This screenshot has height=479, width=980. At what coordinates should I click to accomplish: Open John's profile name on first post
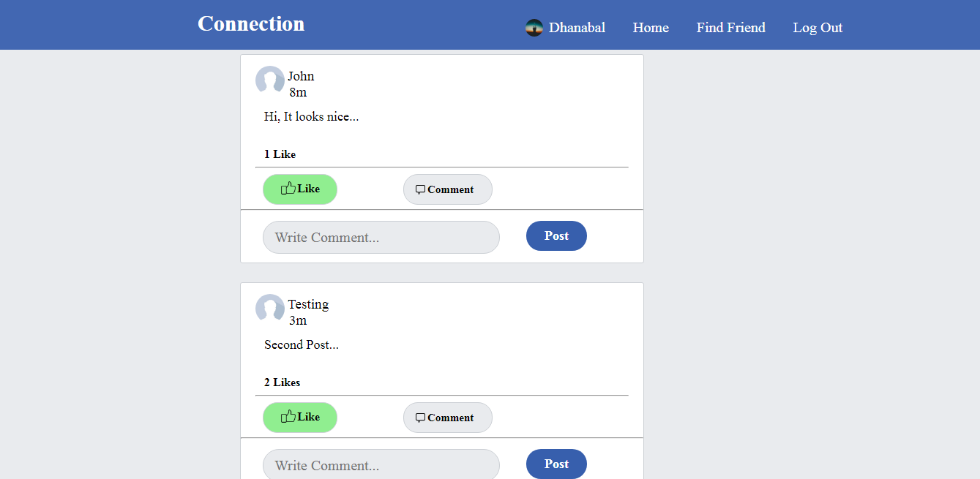pyautogui.click(x=301, y=76)
